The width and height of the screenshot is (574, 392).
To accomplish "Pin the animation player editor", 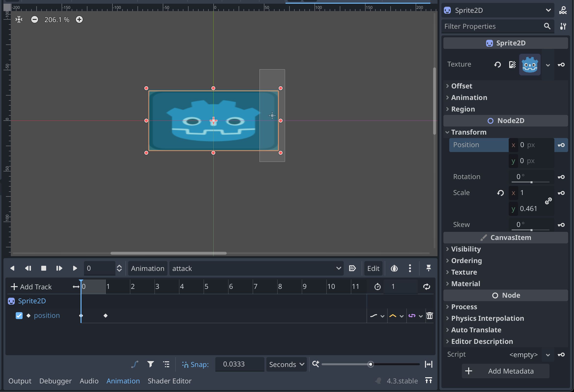I will 428,268.
